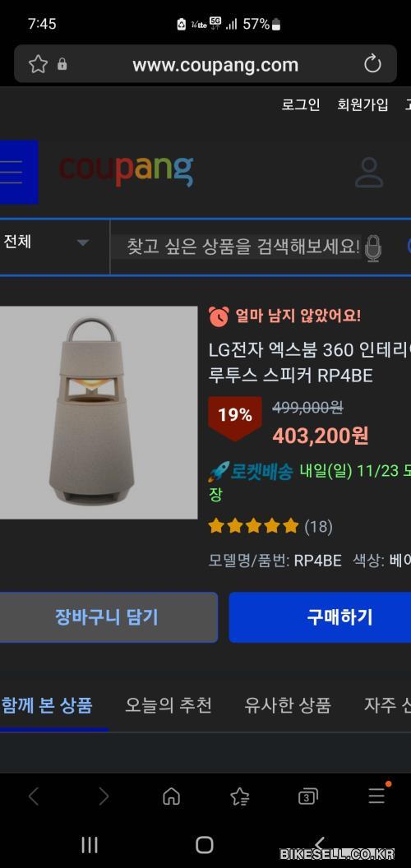Viewport: 411px width, 868px height.
Task: Tap the microphone voice search icon
Action: (373, 247)
